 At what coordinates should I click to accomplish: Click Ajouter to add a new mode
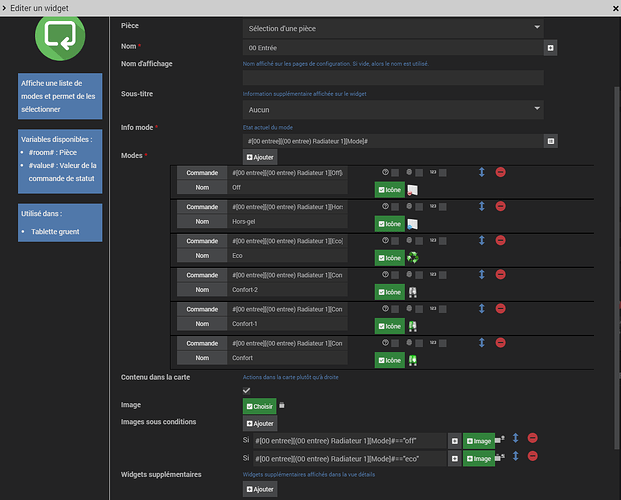pos(260,157)
